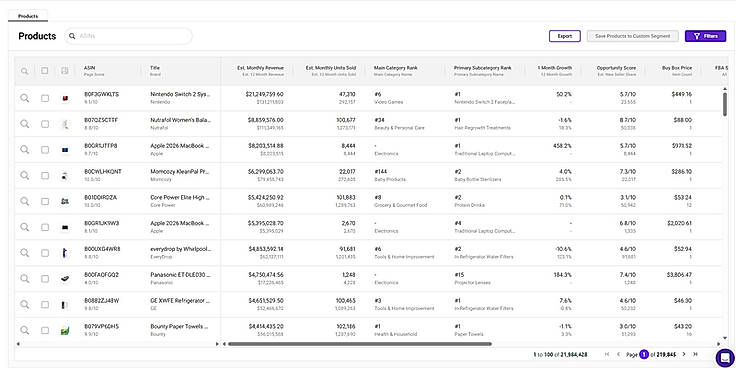Screen dimensions: 736x368
Task: Check the box for the Nintendo Switch 2 row
Action: click(45, 98)
